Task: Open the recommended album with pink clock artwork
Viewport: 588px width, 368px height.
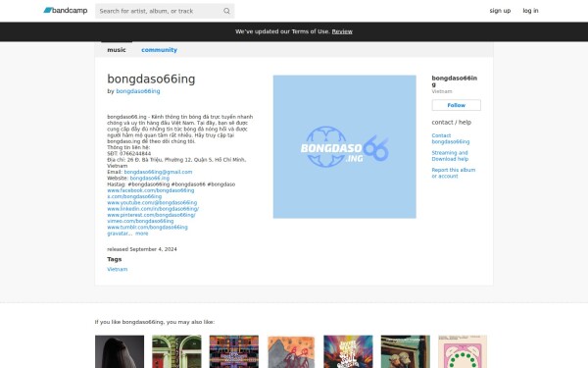Action: (463, 351)
